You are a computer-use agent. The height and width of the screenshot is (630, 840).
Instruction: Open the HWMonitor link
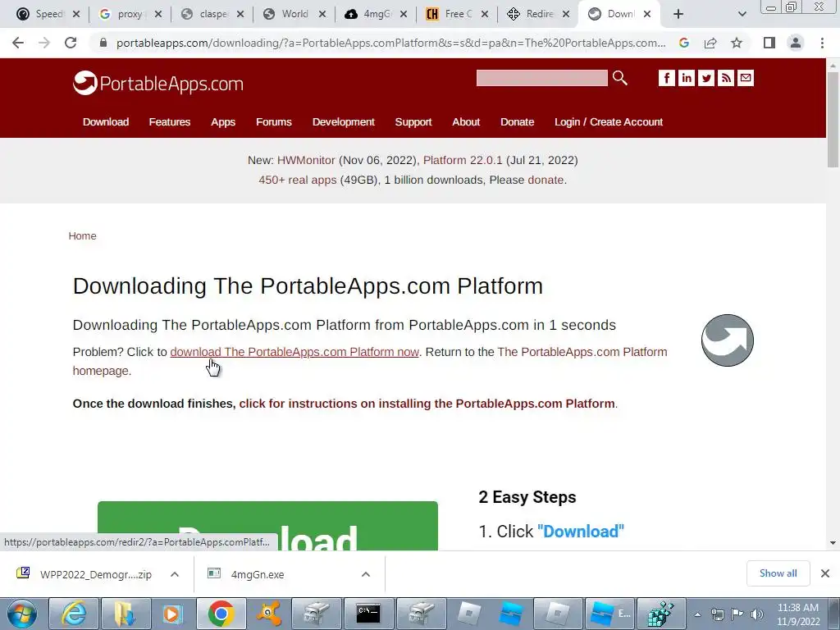[x=306, y=160]
